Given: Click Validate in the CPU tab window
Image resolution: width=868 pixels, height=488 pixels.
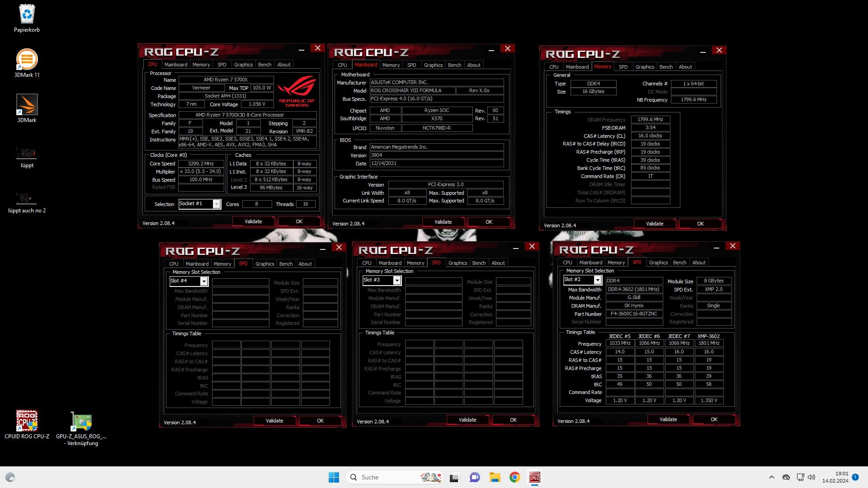Looking at the screenshot, I should (x=253, y=221).
